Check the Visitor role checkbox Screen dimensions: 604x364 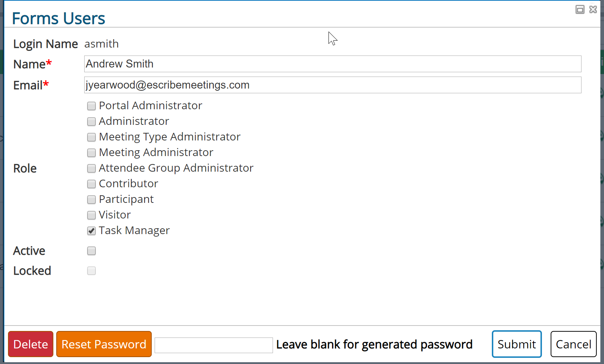point(91,215)
